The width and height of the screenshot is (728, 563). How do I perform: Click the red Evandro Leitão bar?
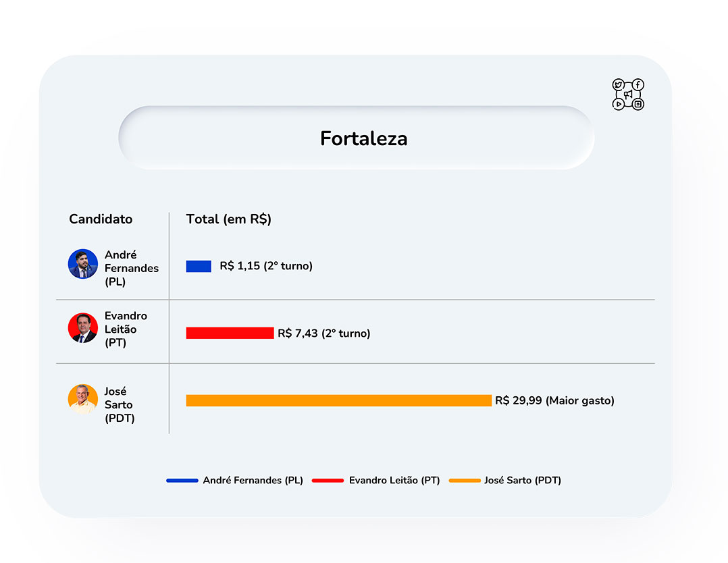click(230, 333)
